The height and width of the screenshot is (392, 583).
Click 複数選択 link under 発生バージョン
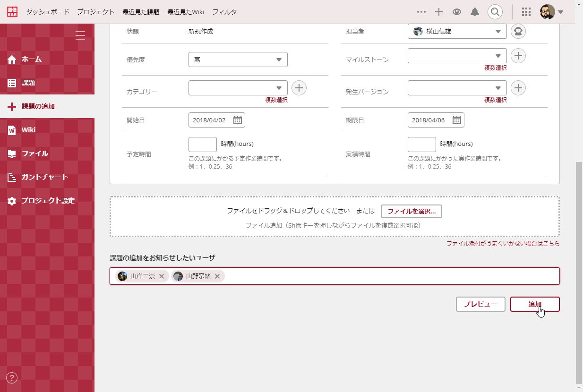pos(496,100)
